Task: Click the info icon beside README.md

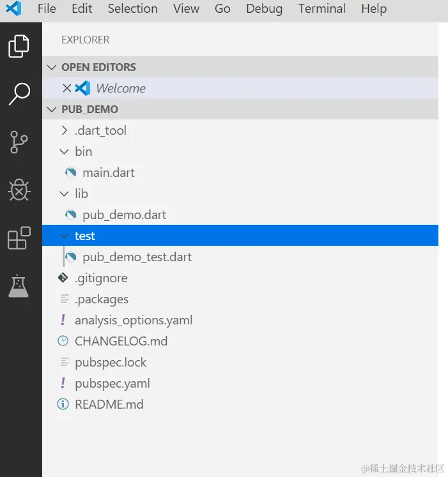Action: 63,404
